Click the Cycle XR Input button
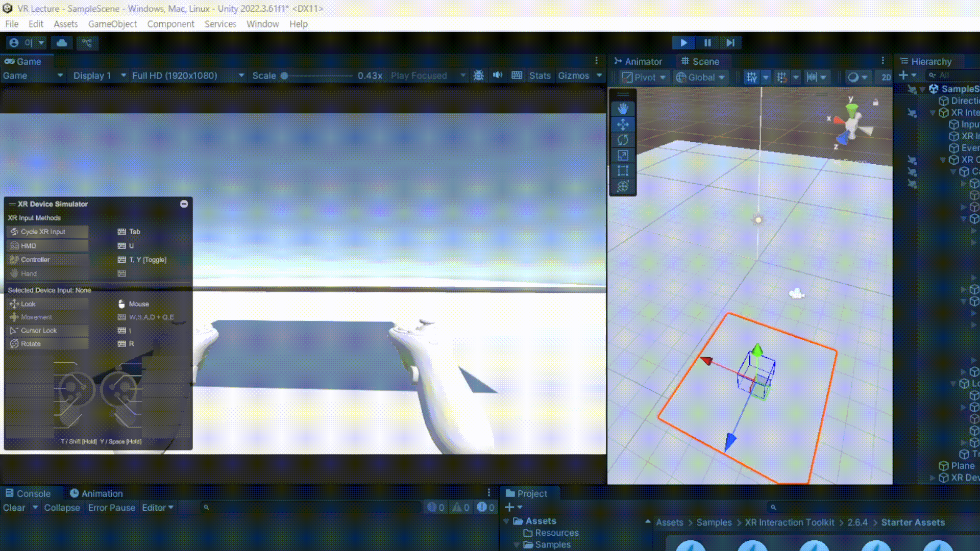Screen dimensions: 980x551 click(x=48, y=232)
